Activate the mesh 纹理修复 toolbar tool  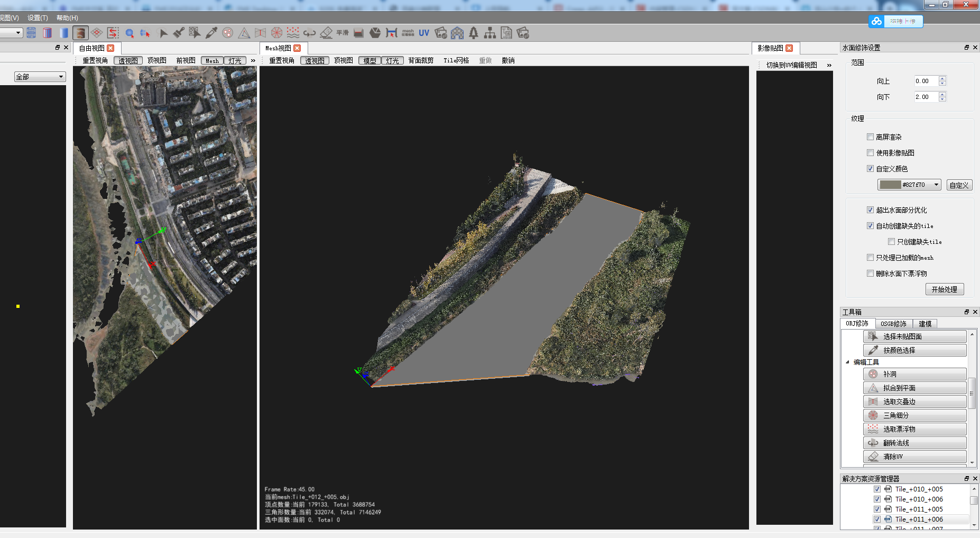tap(408, 33)
